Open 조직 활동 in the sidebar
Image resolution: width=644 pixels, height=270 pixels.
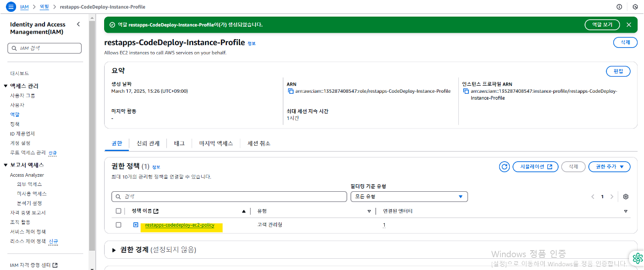coord(20,222)
